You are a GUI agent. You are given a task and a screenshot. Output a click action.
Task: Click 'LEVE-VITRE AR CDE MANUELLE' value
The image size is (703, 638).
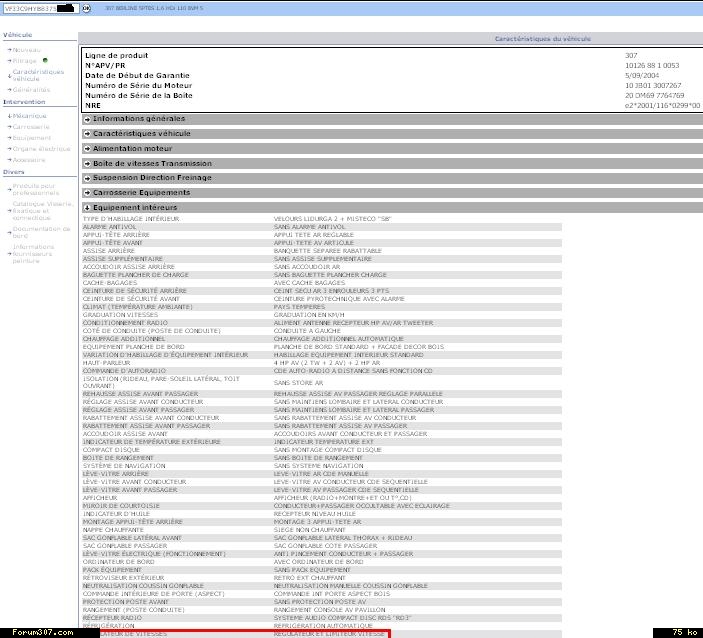(321, 474)
